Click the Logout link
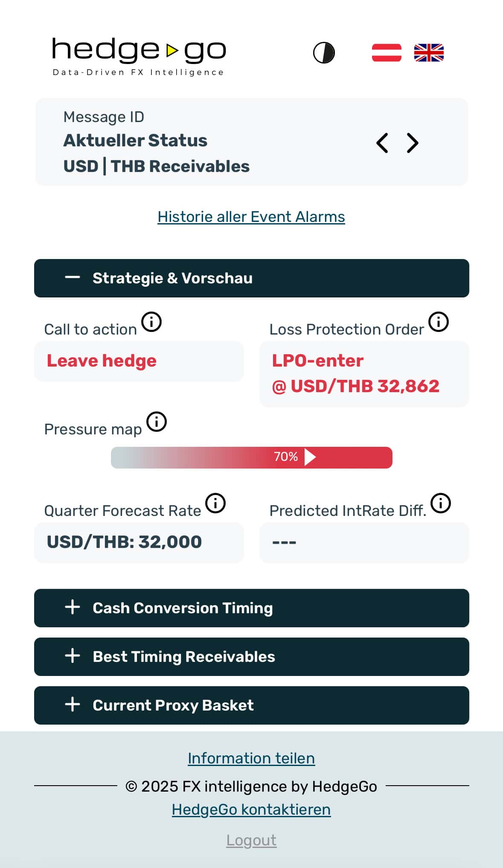The height and width of the screenshot is (868, 503). [251, 840]
